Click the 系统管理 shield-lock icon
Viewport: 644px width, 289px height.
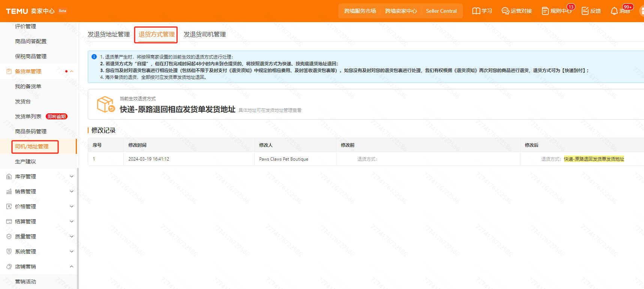tap(9, 251)
